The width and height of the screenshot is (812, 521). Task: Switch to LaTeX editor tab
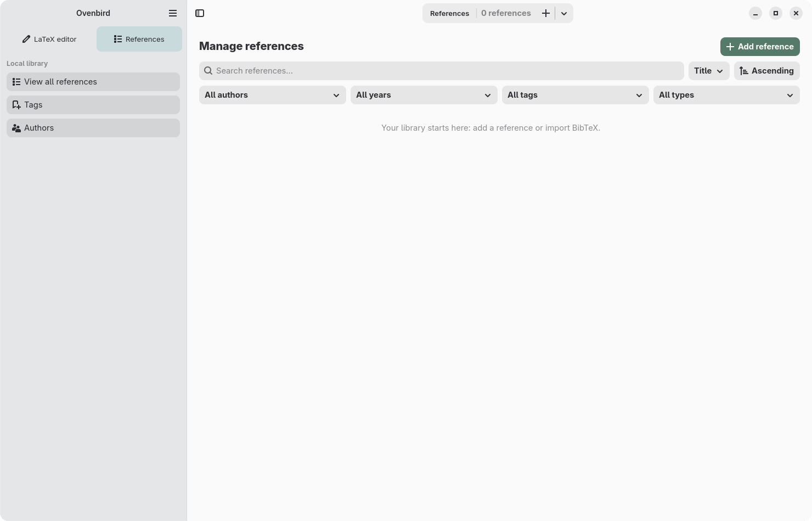49,39
